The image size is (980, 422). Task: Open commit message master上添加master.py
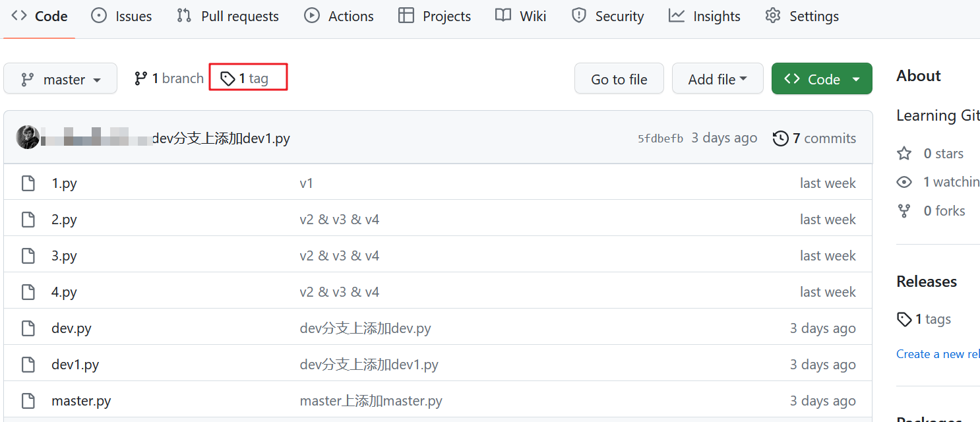371,401
